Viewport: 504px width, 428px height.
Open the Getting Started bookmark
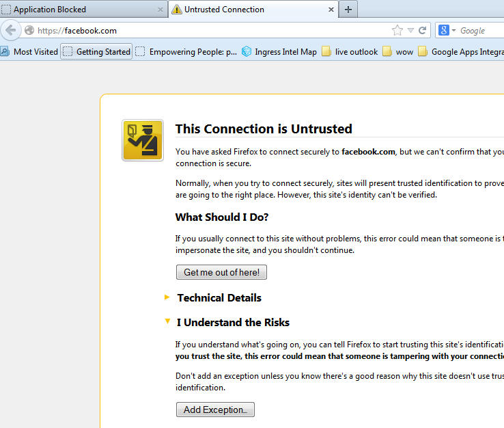(96, 52)
